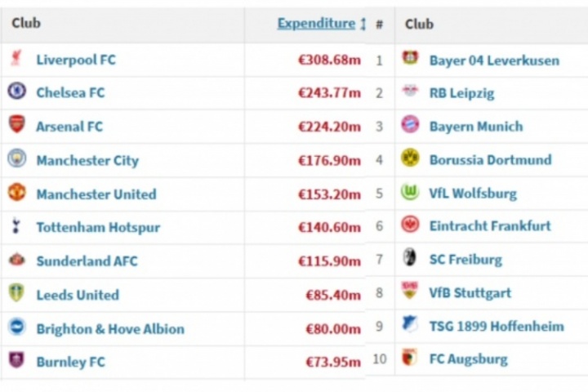Open the Brighton & Hove Albion link
The height and width of the screenshot is (392, 588).
coord(110,329)
